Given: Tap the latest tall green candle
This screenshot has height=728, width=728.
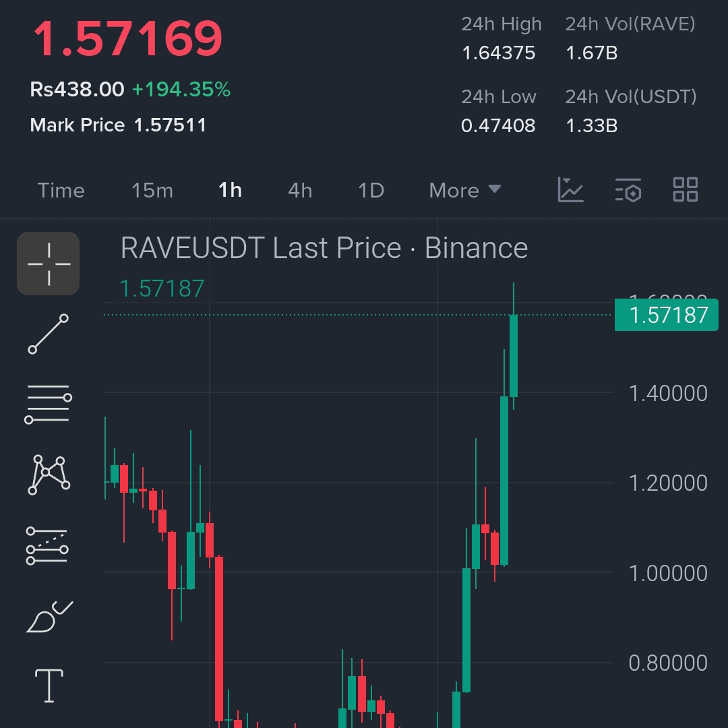Looking at the screenshot, I should pos(514,356).
